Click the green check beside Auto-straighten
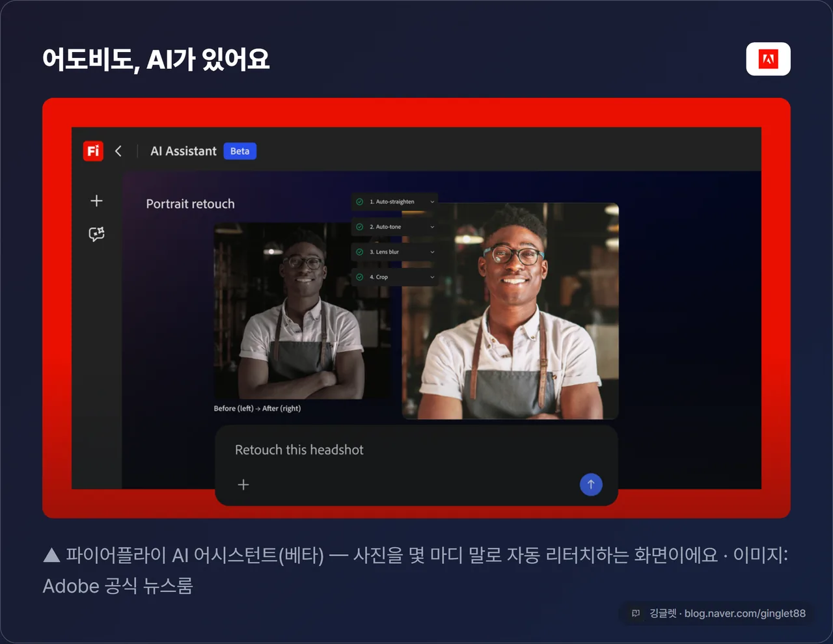Screen dimensions: 833x644 360,202
